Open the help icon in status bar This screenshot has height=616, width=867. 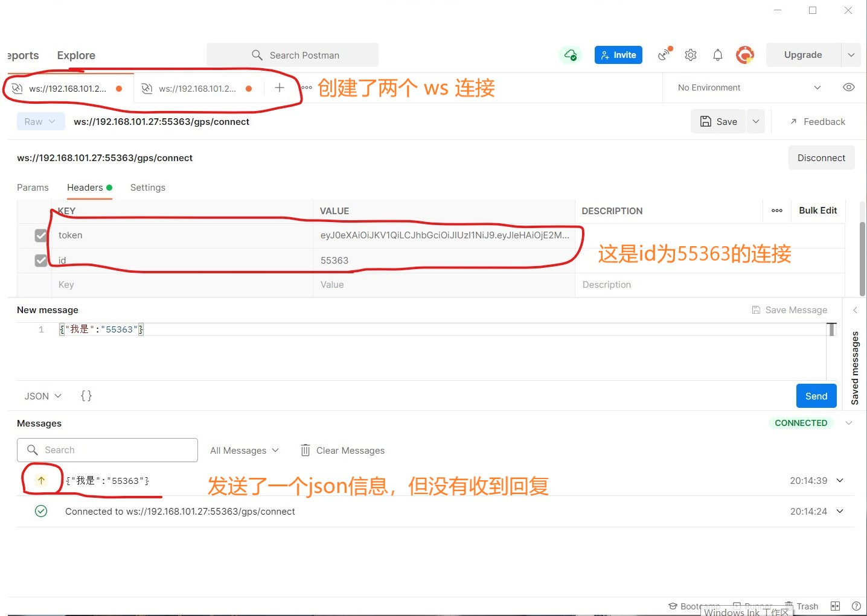pos(856,606)
